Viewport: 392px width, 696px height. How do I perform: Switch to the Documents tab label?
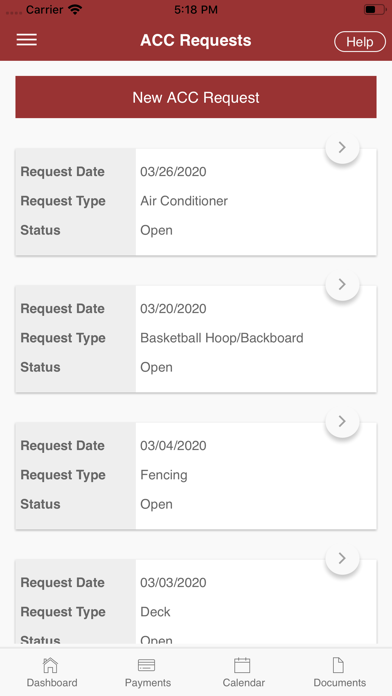[x=340, y=683]
